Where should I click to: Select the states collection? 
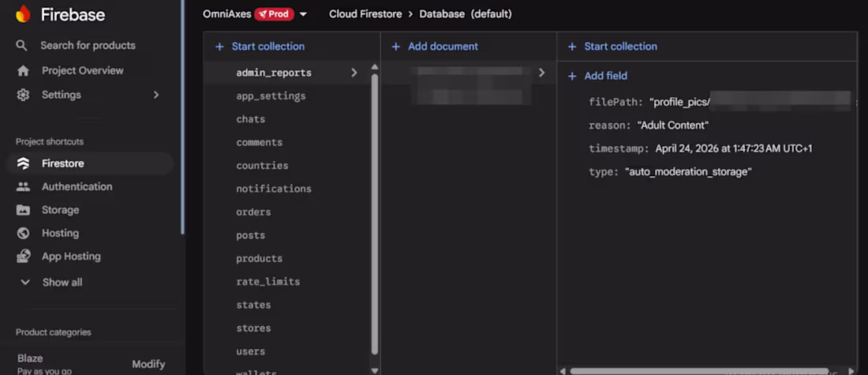(253, 306)
